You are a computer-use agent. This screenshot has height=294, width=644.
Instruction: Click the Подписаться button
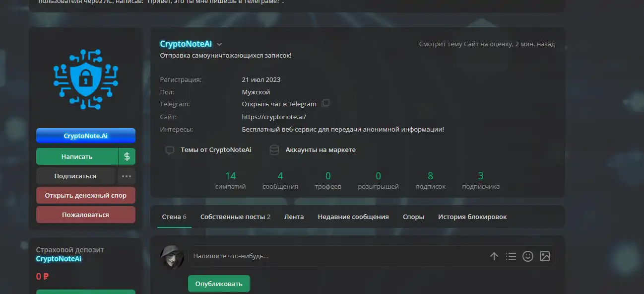pos(75,176)
